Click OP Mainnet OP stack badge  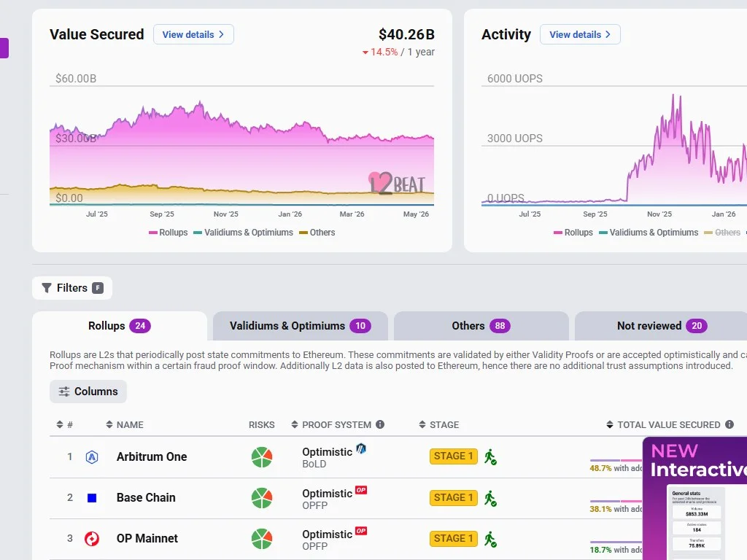pos(361,531)
